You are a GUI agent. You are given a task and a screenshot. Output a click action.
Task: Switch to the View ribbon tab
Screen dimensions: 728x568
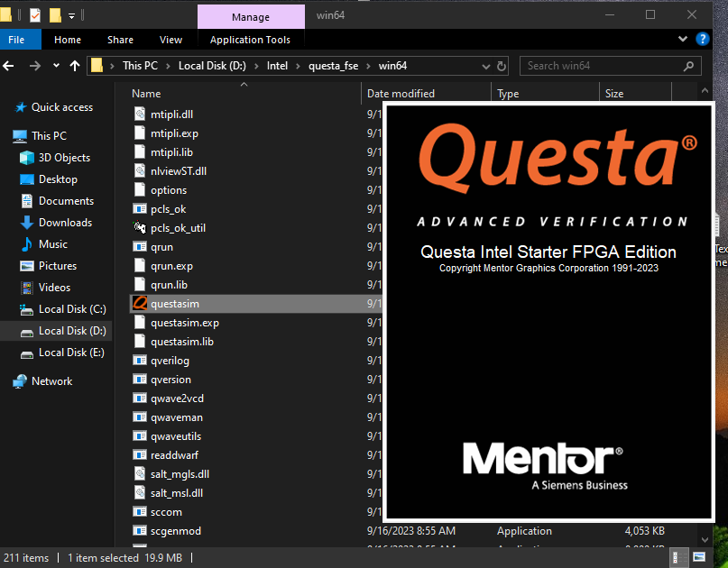click(x=170, y=40)
